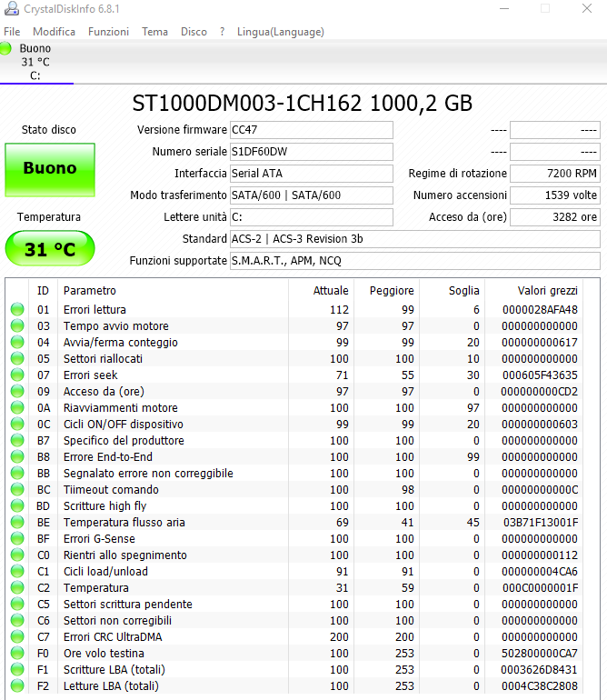Click raw value 502800000CA7 of Ore volo testina

[x=540, y=654]
